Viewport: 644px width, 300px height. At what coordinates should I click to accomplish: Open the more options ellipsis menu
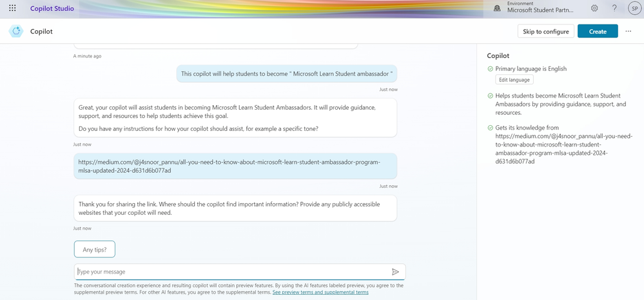point(629,31)
